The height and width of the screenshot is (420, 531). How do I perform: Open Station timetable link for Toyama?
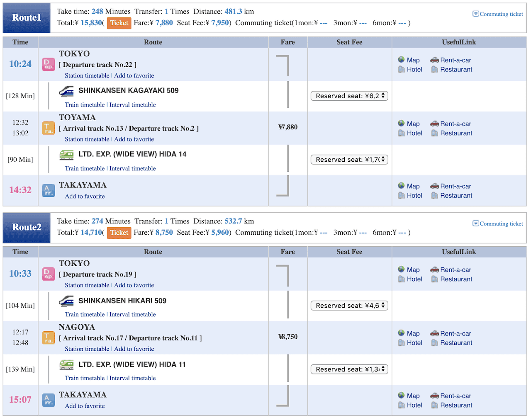87,139
